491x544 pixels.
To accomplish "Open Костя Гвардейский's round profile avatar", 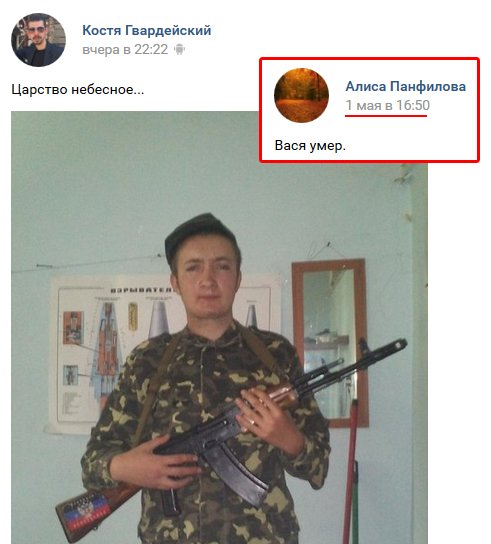I will tap(39, 40).
